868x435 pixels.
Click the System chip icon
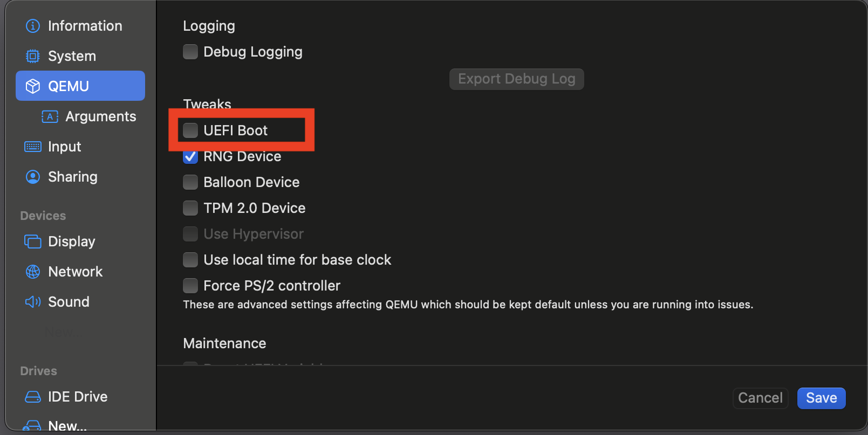point(32,56)
